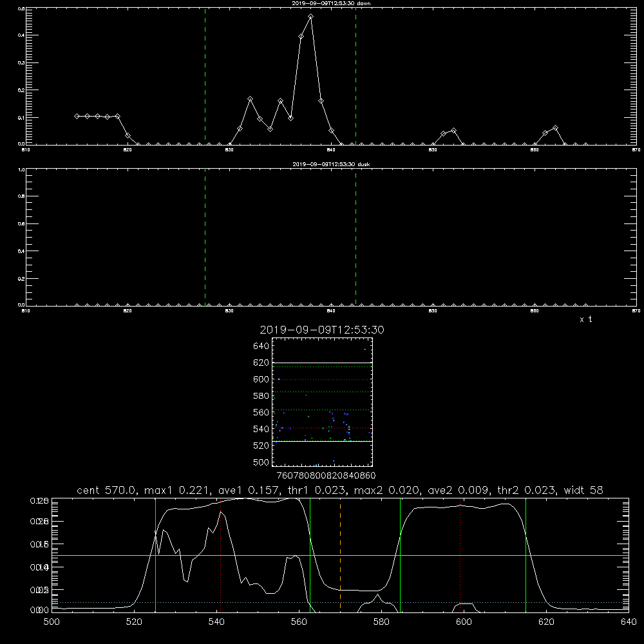Click the 'thr2 0.023' value
This screenshot has width=644, height=644.
pos(526,490)
